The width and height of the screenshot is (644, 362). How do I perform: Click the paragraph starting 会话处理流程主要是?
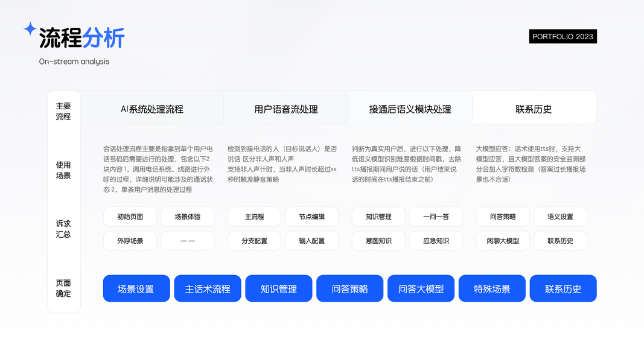tap(158, 169)
